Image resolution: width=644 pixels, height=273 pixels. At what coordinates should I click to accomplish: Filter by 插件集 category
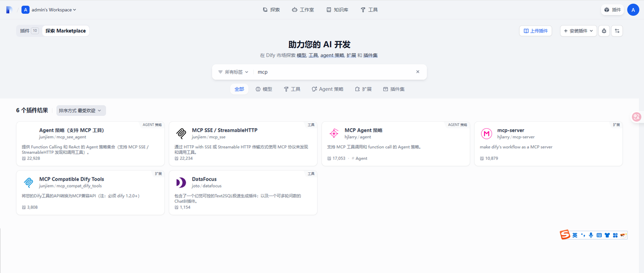coord(393,89)
